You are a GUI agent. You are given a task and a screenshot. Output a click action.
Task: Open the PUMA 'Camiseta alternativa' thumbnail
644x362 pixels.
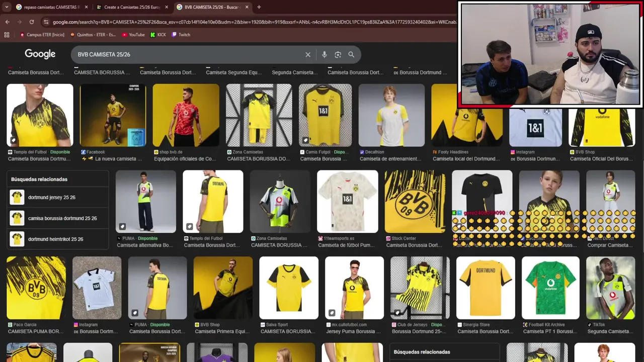click(146, 202)
